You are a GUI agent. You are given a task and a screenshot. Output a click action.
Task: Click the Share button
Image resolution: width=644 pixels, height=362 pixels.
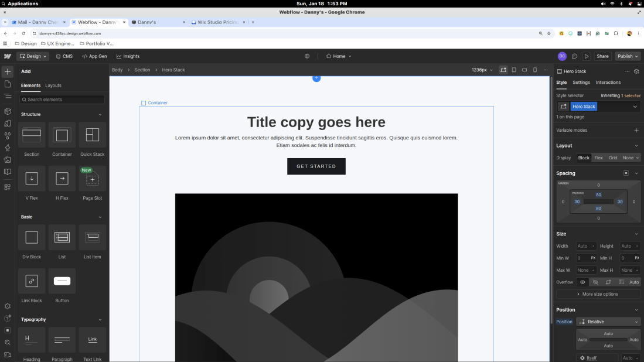pos(602,56)
